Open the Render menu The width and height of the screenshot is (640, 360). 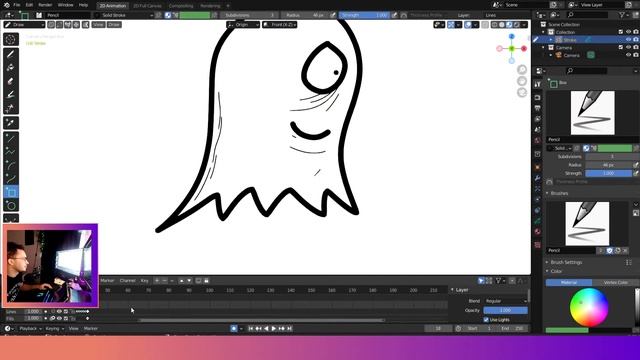pos(45,5)
